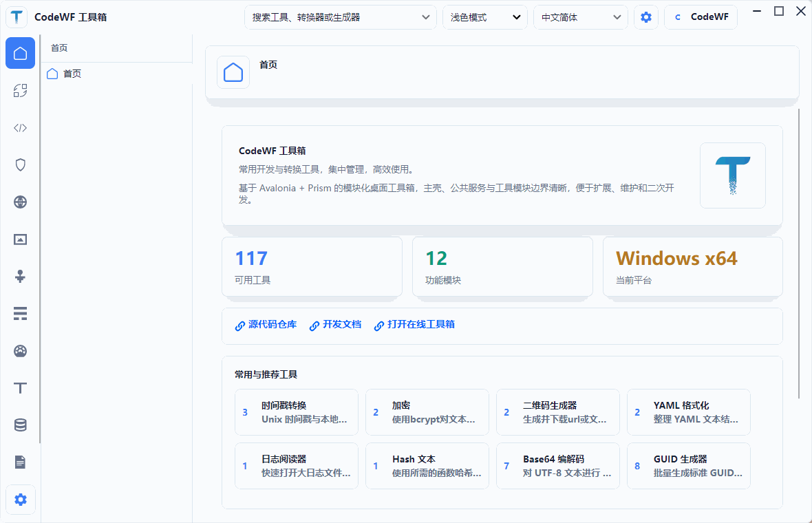The image size is (812, 523).
Task: Click the Windows x64 platform card
Action: (693, 267)
